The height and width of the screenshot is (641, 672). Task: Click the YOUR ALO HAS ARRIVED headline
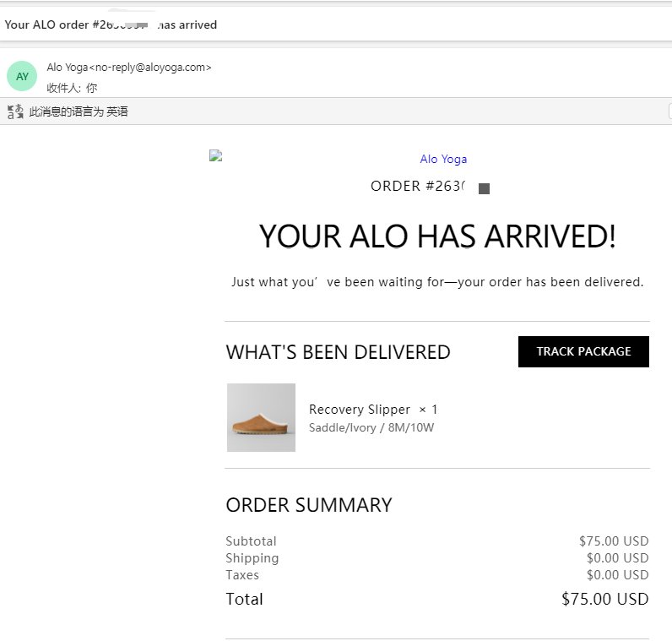tap(437, 236)
